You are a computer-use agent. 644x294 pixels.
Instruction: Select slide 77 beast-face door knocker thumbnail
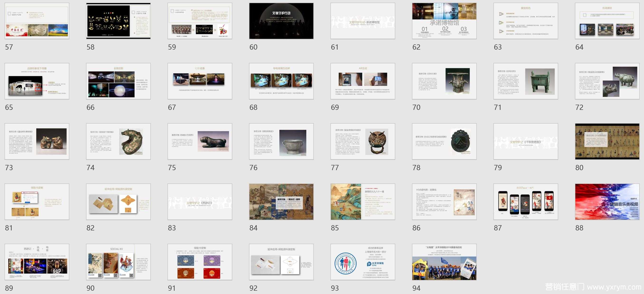363,141
